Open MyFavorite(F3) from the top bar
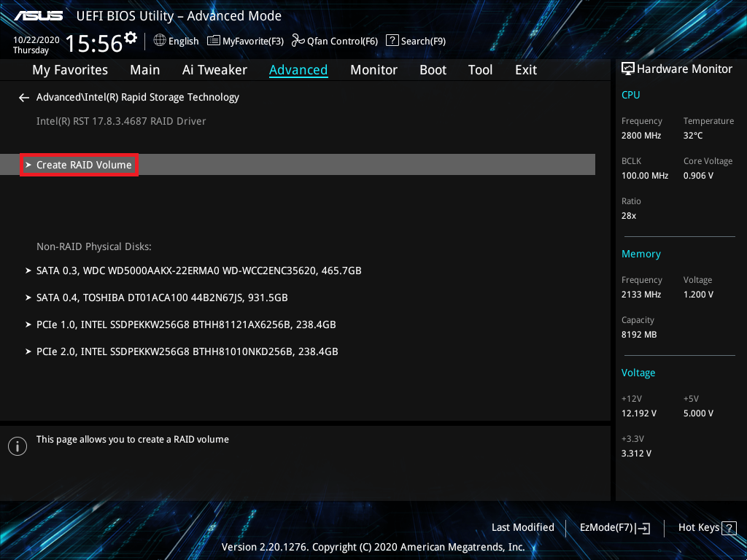Screen dimensions: 747x560 pos(246,41)
